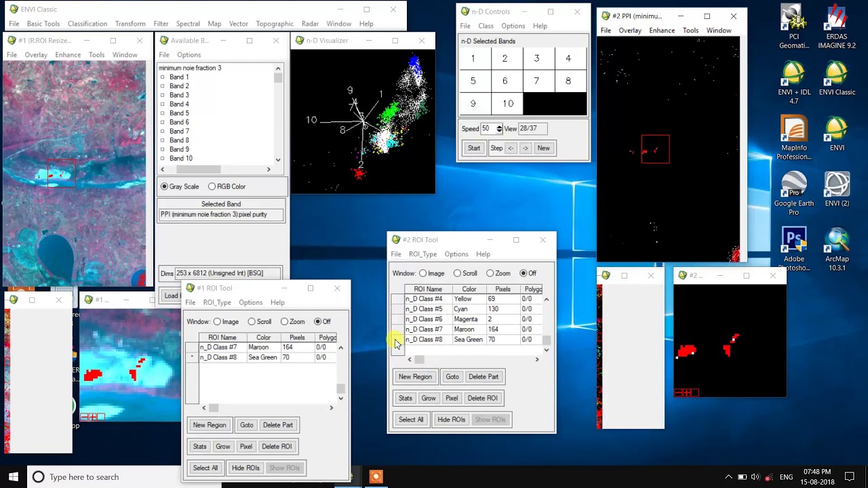Click Start in n-D Controls
Viewport: 868px width, 488px height.
pos(473,148)
